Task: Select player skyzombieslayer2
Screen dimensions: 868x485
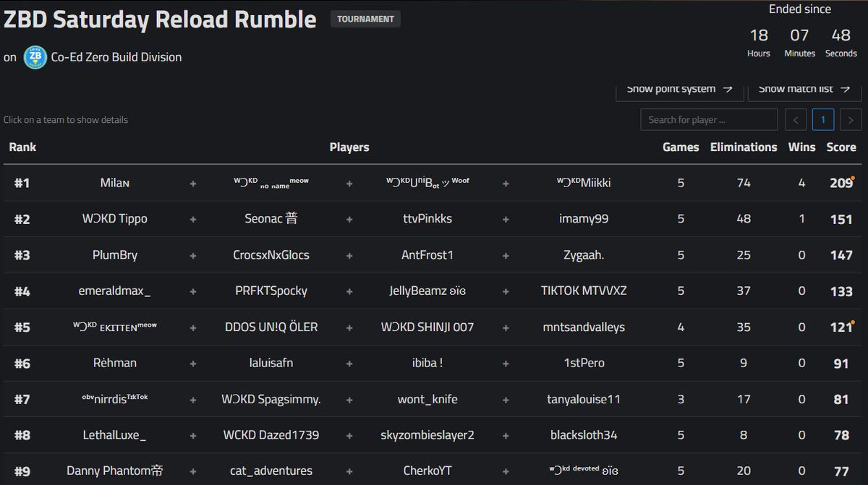Action: pos(427,436)
